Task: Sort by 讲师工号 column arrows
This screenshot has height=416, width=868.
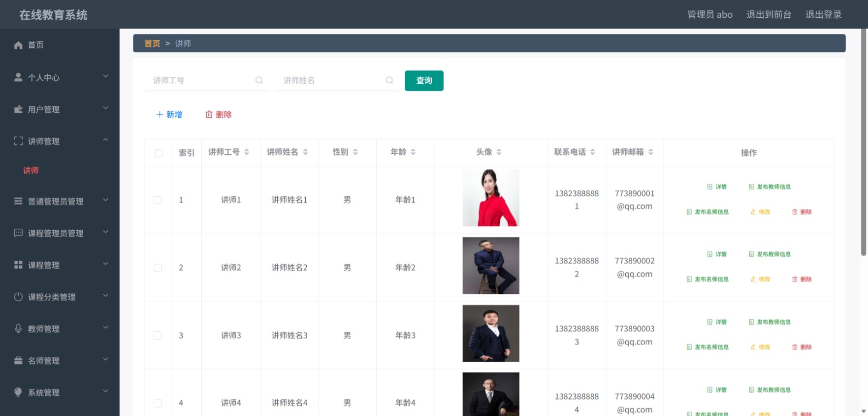Action: pyautogui.click(x=247, y=152)
